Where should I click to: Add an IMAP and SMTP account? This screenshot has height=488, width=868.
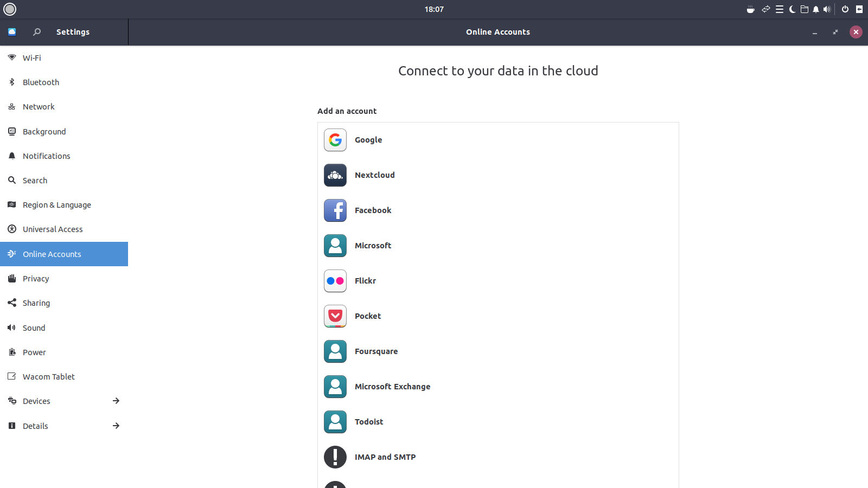498,457
